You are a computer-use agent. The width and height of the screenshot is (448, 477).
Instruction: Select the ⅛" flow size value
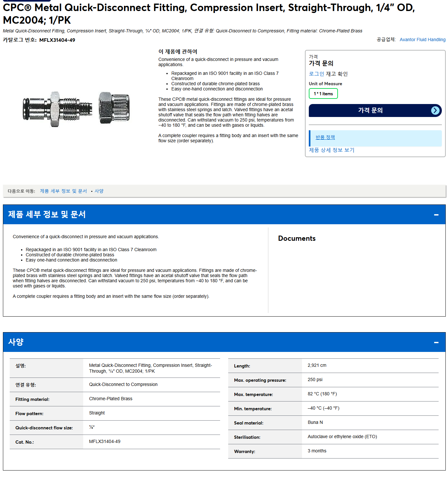(x=92, y=427)
